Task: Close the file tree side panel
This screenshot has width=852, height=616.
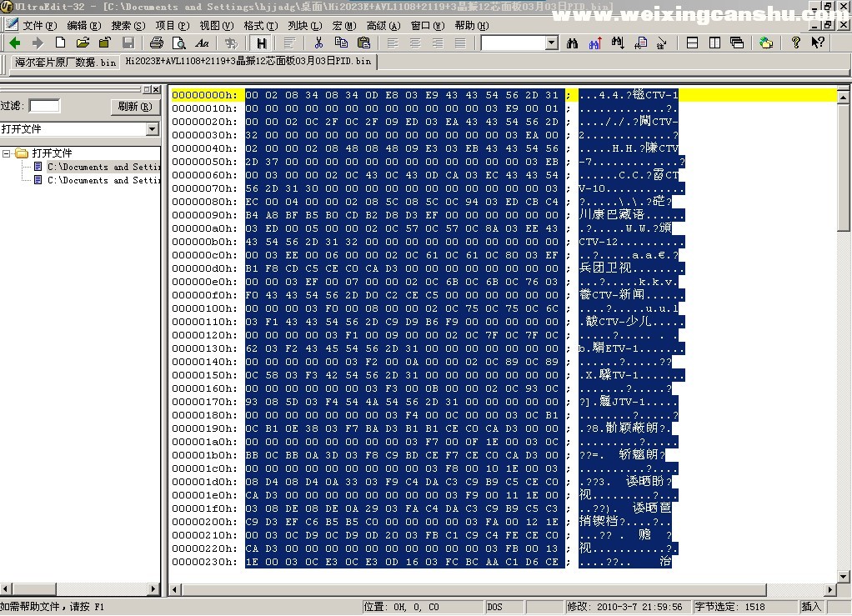Action: 156,90
